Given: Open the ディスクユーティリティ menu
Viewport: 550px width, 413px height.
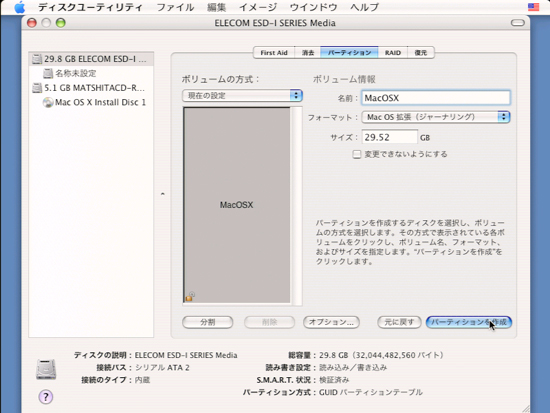Looking at the screenshot, I should (90, 7).
